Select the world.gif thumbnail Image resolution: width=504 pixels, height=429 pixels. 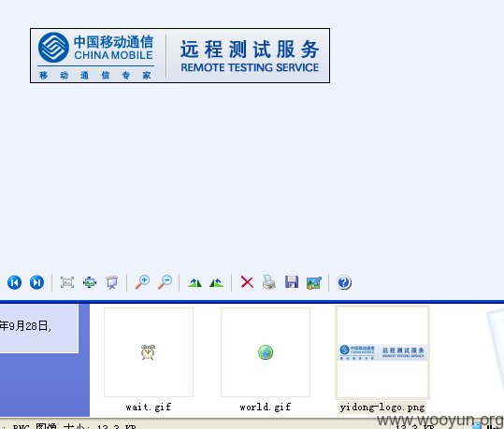(x=266, y=351)
